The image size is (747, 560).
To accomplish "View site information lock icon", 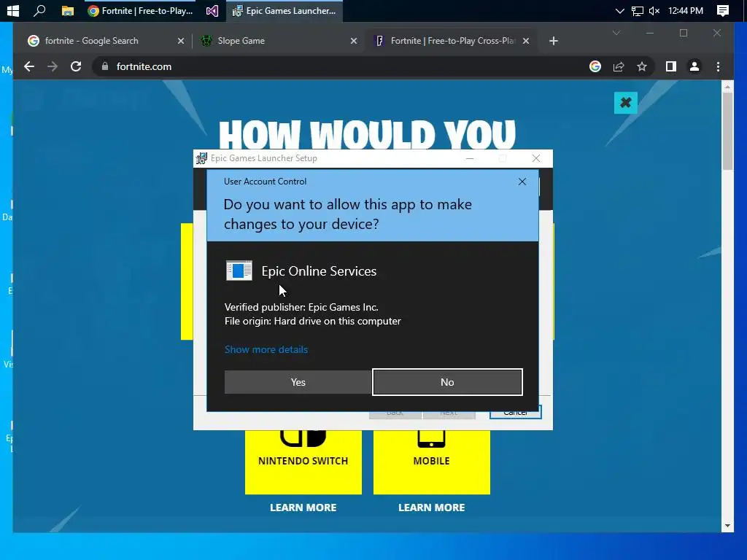I will tap(105, 66).
